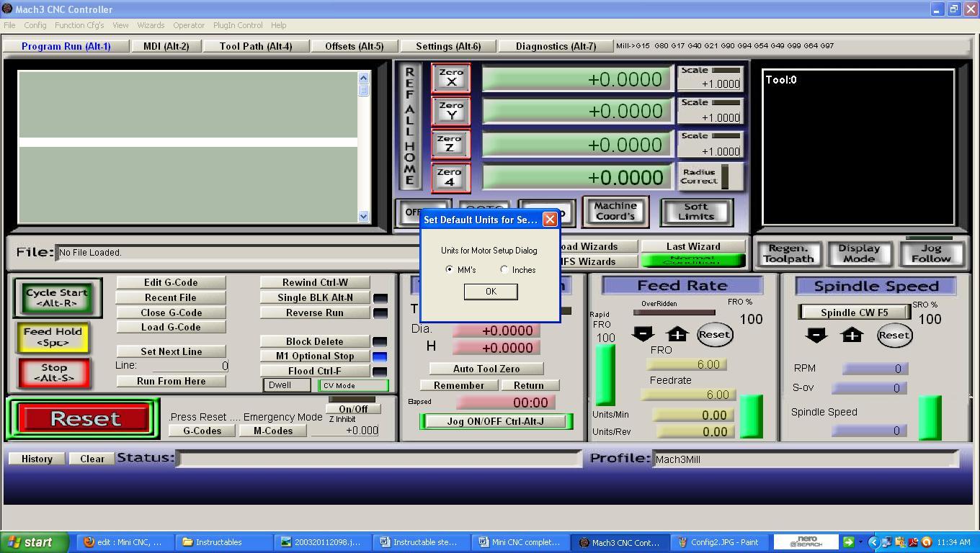
Task: Close the Set Default Units dialog
Action: (550, 220)
